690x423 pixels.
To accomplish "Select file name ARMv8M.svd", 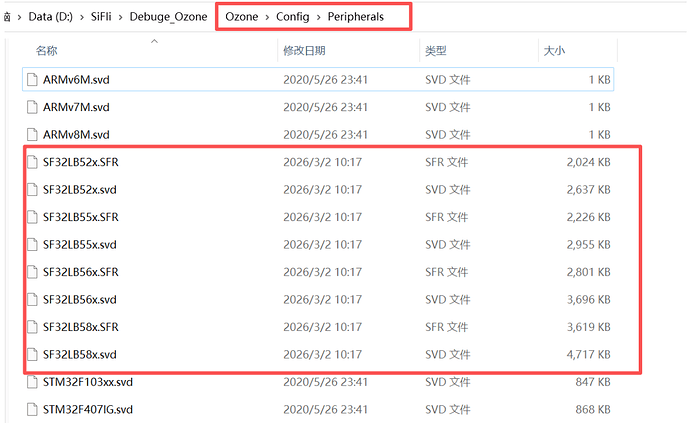I will click(76, 135).
